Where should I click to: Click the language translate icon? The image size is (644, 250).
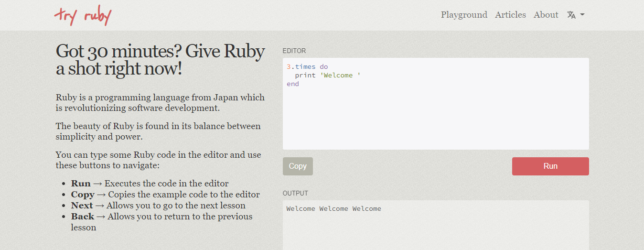pyautogui.click(x=571, y=15)
